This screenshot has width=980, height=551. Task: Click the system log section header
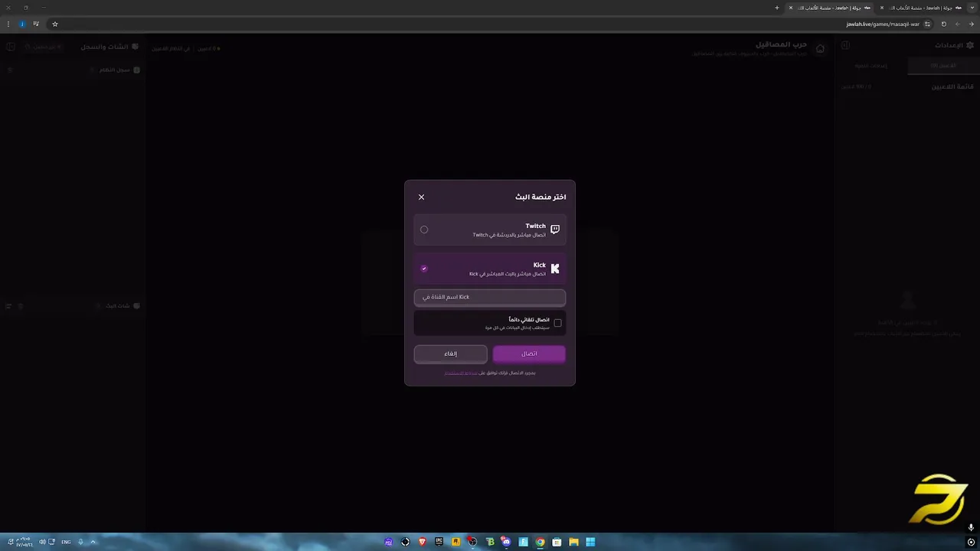(x=119, y=70)
